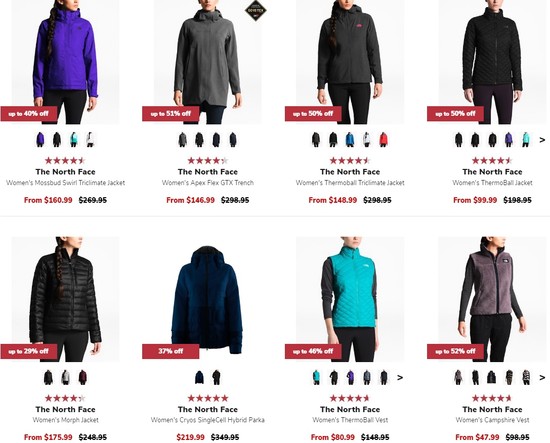
Task: View the purple Mossbud Swirl jacket photo
Action: [66, 62]
